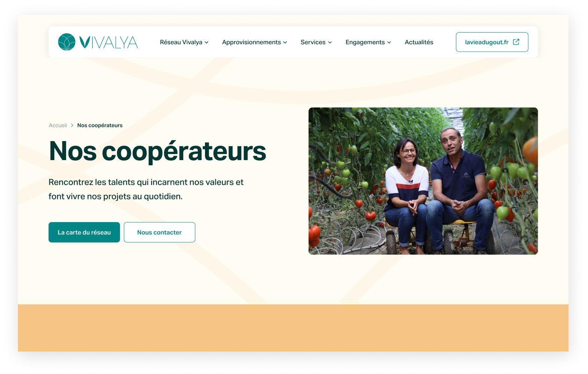The height and width of the screenshot is (374, 588).
Task: Open the Réseau Vivalya menu item
Action: tap(181, 42)
